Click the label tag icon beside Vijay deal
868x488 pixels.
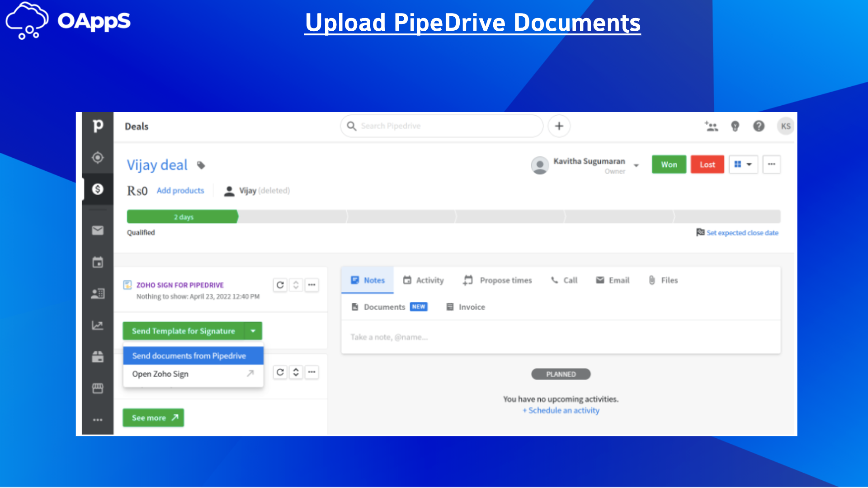pyautogui.click(x=201, y=165)
